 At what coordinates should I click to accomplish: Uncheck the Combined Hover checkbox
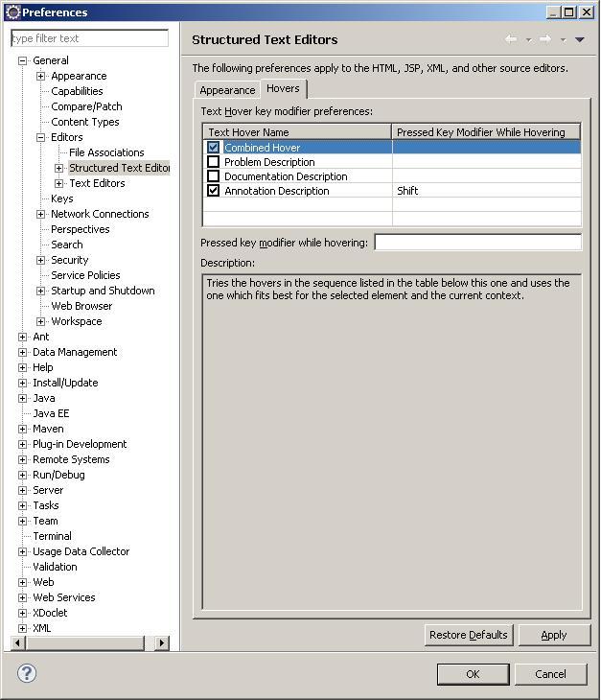[x=214, y=148]
